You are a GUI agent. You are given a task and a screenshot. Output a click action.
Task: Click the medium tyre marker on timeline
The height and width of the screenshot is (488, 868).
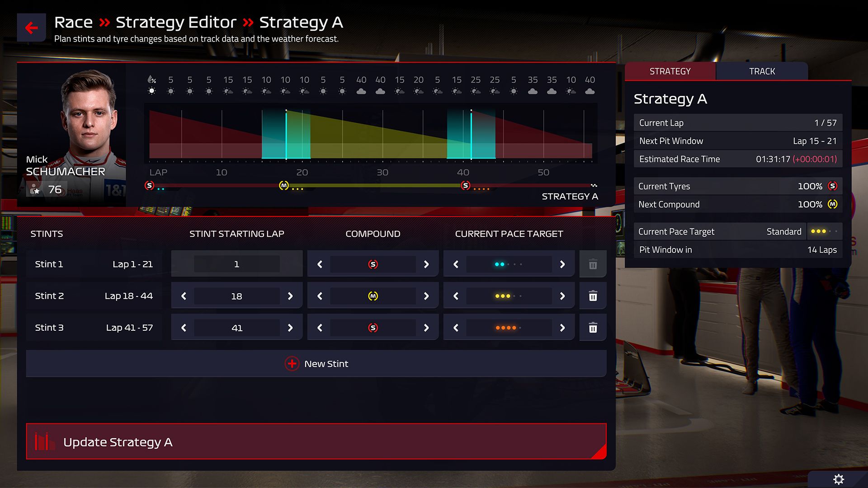pyautogui.click(x=283, y=186)
